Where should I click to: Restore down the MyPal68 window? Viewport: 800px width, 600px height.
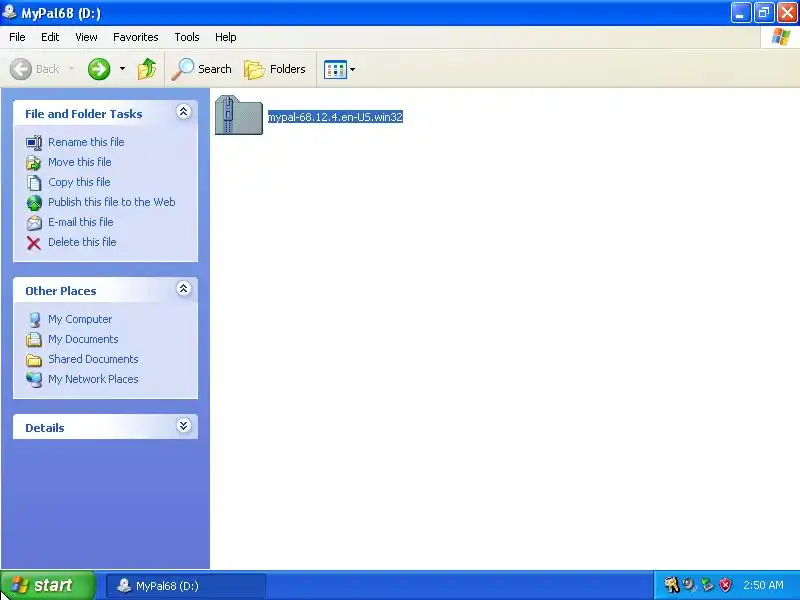(764, 13)
